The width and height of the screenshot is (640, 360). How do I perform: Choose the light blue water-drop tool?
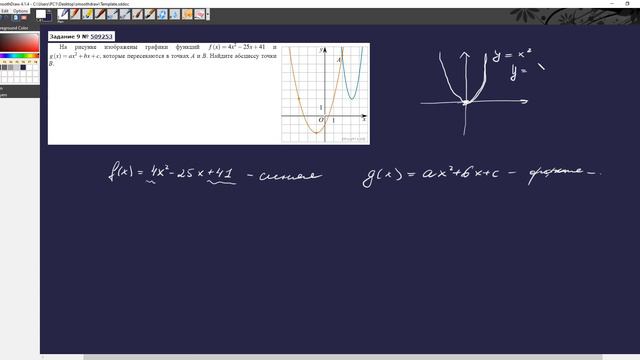tap(175, 15)
